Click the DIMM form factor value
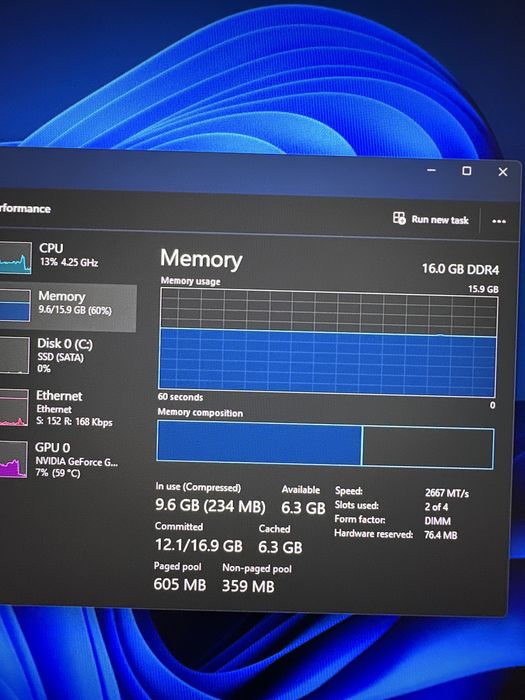525x700 pixels. [438, 521]
